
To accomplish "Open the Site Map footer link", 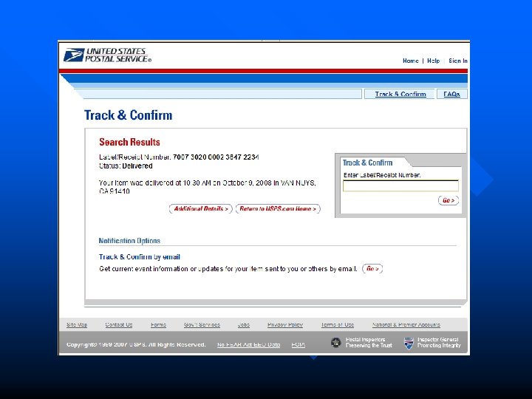I will coord(77,324).
